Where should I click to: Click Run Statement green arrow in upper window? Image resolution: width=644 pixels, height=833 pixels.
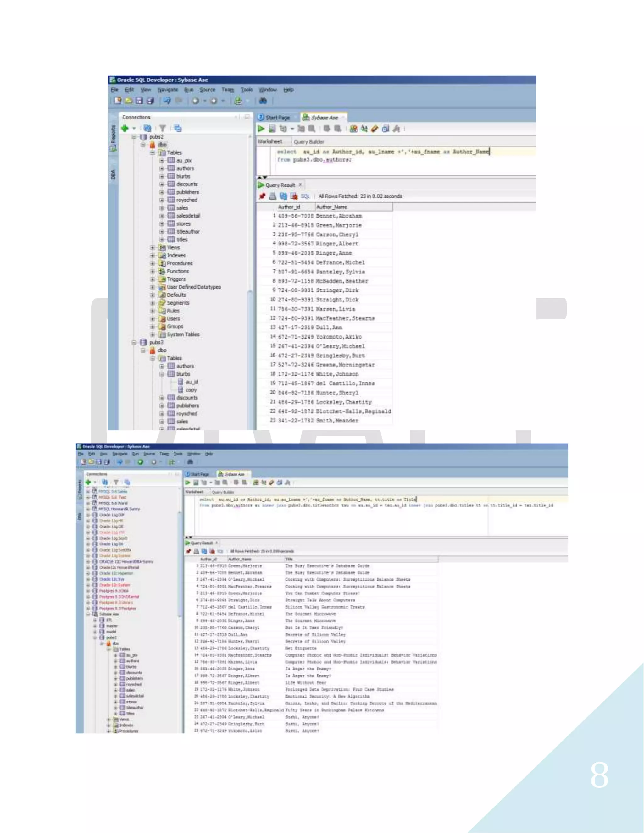pyautogui.click(x=261, y=129)
